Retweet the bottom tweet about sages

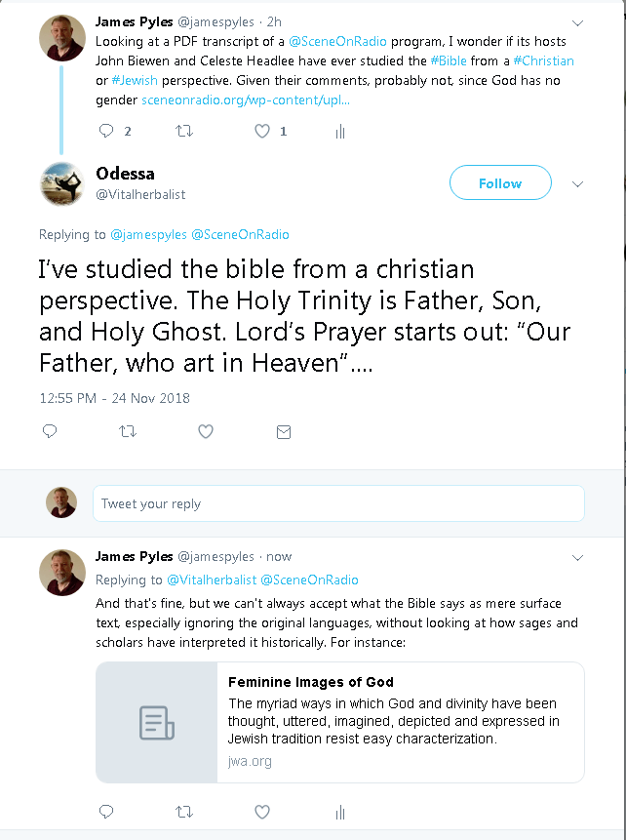pos(183,812)
